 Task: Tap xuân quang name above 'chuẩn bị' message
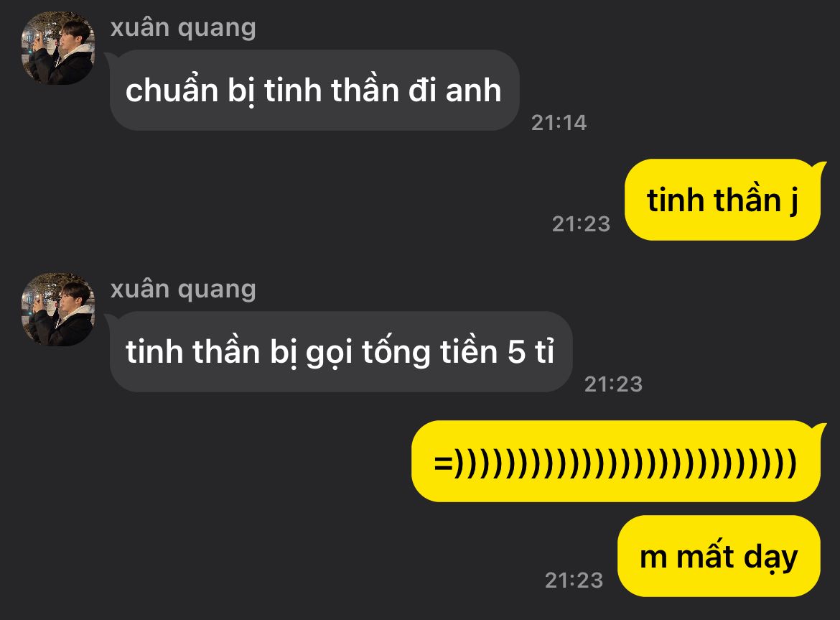coord(183,28)
